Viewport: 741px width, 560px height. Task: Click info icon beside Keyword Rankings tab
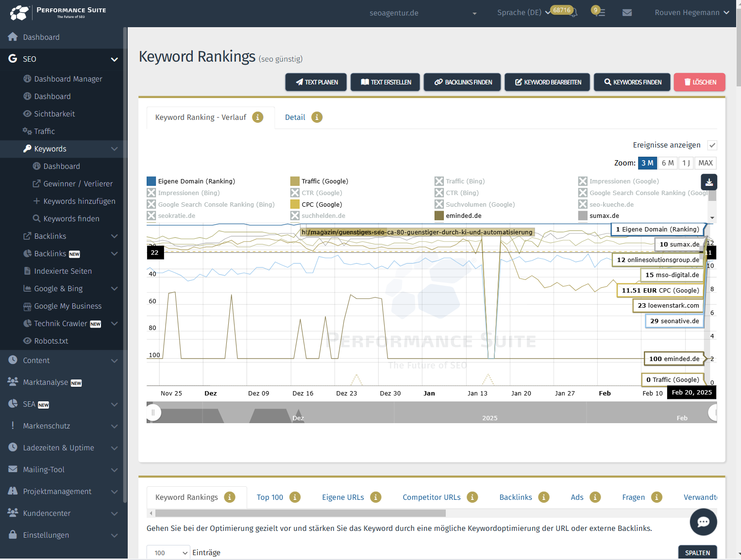pyautogui.click(x=230, y=497)
